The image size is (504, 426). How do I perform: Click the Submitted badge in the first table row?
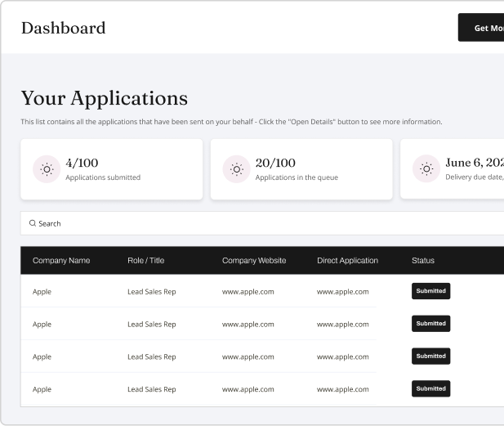[431, 291]
